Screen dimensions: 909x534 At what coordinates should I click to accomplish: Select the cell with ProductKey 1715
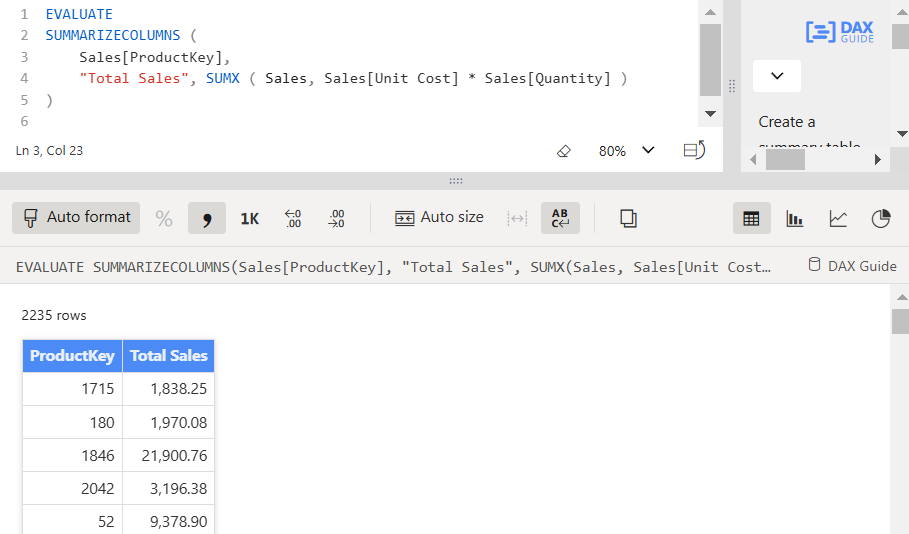pyautogui.click(x=72, y=388)
